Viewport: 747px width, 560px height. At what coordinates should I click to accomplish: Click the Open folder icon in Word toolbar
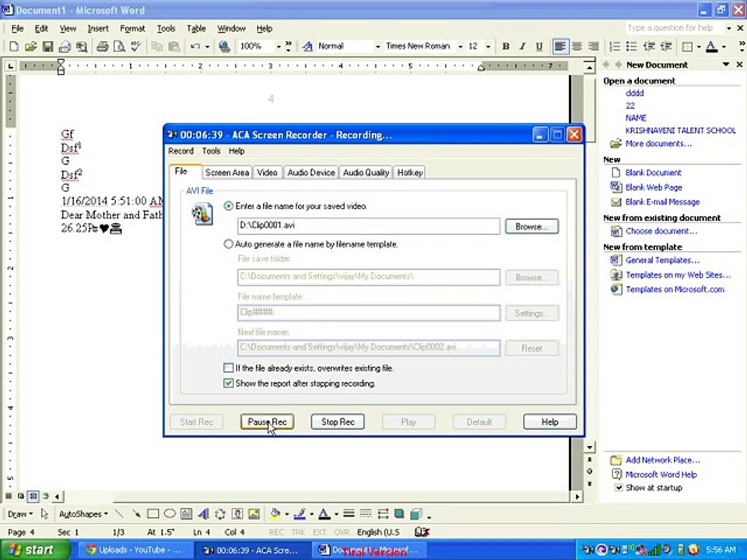[30, 46]
